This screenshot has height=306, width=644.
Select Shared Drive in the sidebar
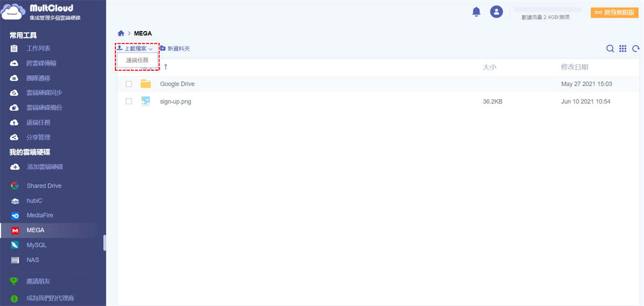point(44,186)
